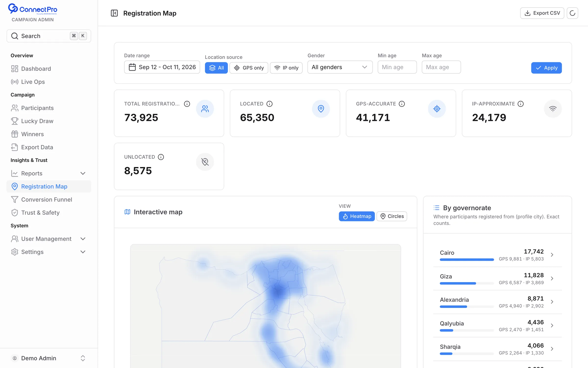This screenshot has width=588, height=368.
Task: Switch map view to Heatmap
Action: pos(357,216)
